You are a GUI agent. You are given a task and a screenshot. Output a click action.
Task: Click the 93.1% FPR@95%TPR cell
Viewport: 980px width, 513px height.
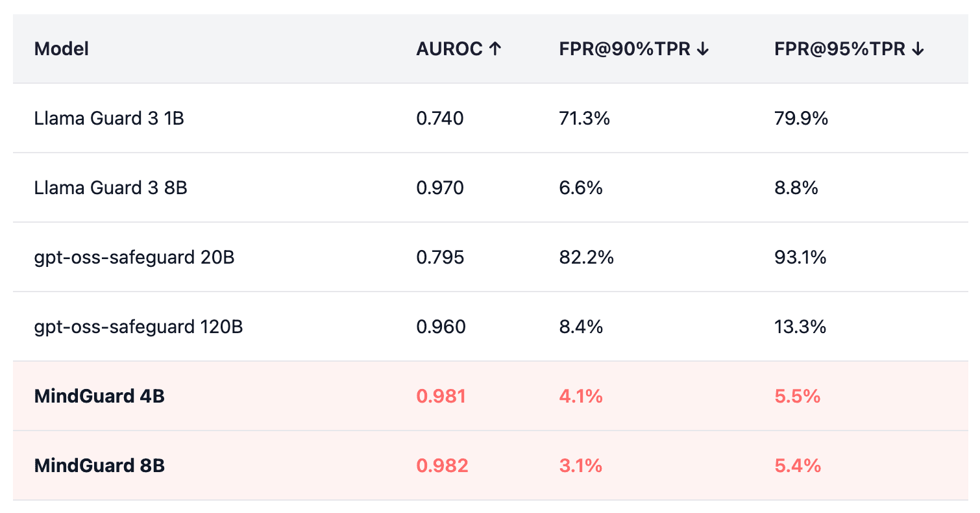click(x=800, y=258)
